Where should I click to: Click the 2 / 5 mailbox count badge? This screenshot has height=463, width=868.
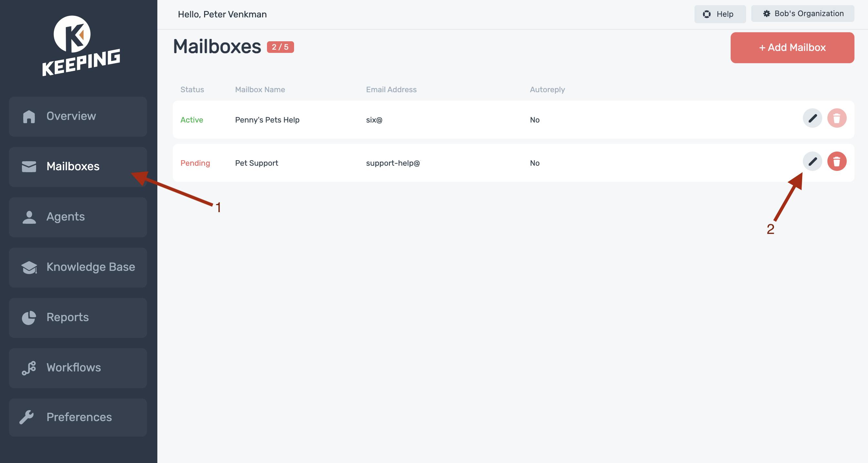[280, 47]
